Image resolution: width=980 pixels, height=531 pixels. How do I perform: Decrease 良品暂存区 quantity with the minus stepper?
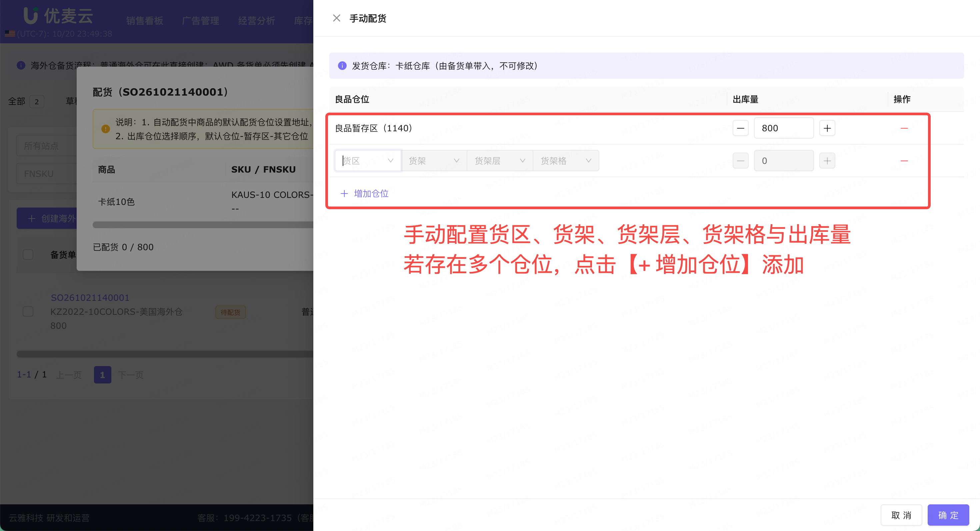pos(740,128)
